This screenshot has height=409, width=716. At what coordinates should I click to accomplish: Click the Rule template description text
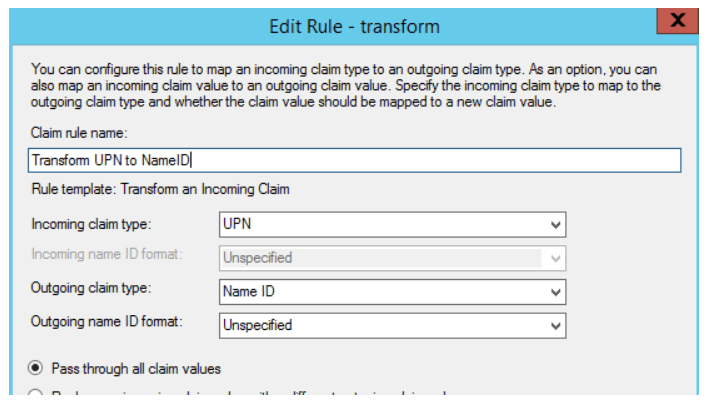[160, 189]
